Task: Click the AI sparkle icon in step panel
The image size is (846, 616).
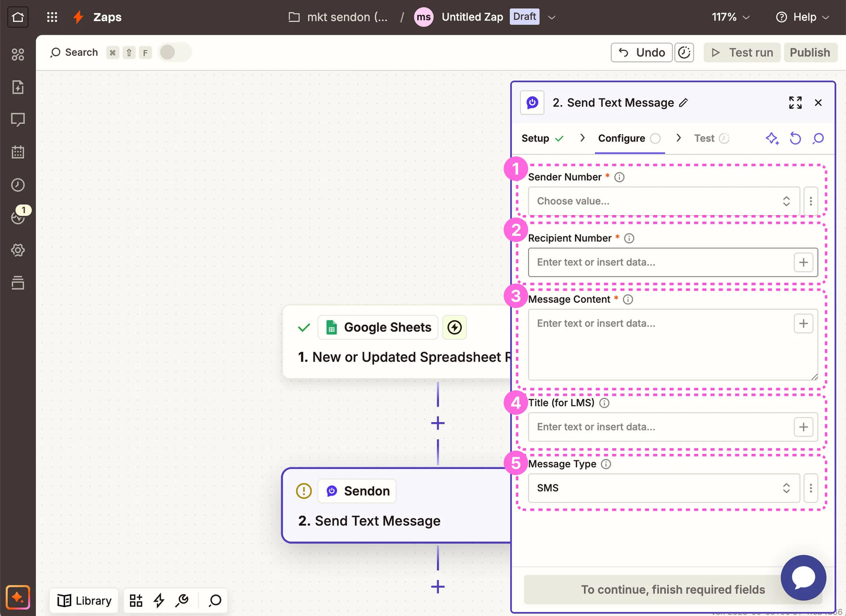Action: [x=772, y=138]
